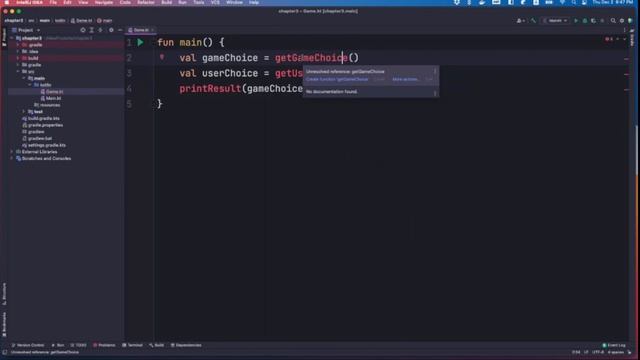Open Search Everywhere magnifier icon
Screen dimensions: 640x360
pyautogui.click(x=613, y=20)
